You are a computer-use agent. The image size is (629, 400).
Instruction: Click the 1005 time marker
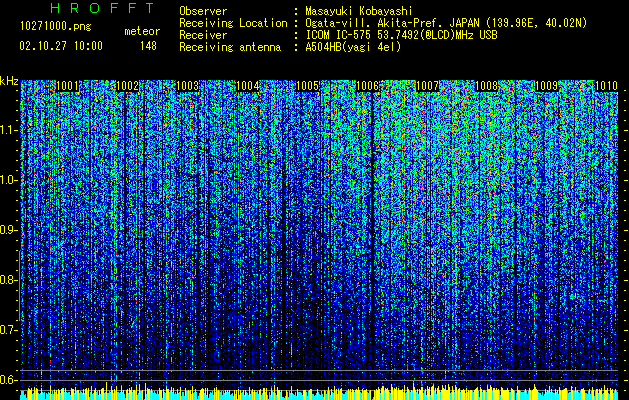[x=307, y=86]
